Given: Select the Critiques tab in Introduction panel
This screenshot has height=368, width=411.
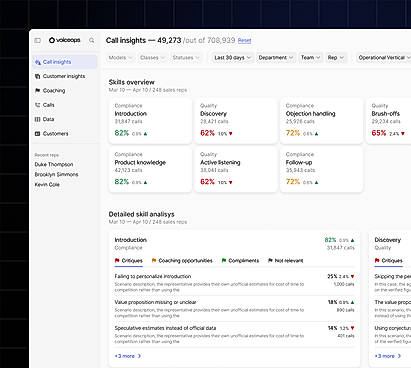Looking at the screenshot, I should tap(129, 260).
